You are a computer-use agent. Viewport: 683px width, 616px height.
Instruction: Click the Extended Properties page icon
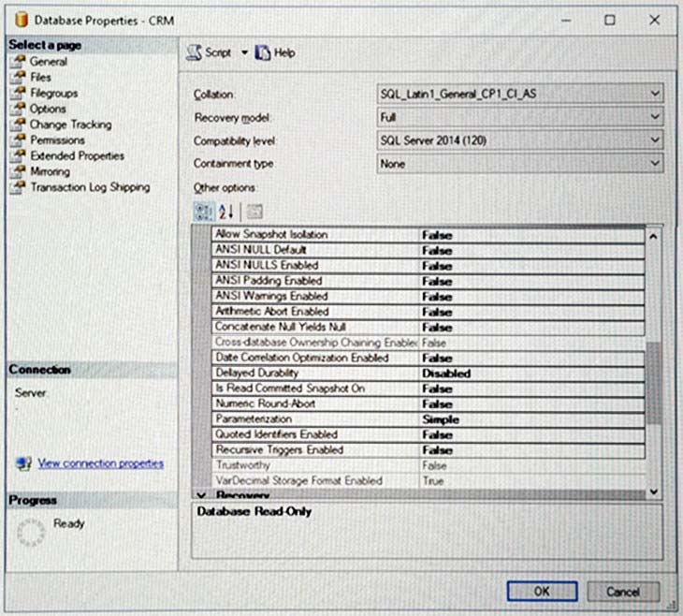click(x=19, y=155)
